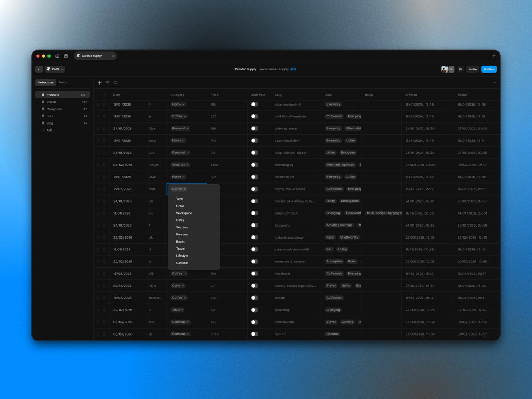This screenshot has height=399, width=532.
Task: Click Add... to create a collection
Action: [x=51, y=130]
